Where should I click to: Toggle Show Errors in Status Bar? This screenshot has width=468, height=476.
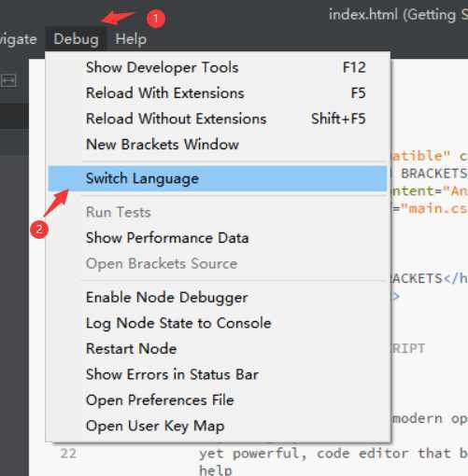pos(218,374)
